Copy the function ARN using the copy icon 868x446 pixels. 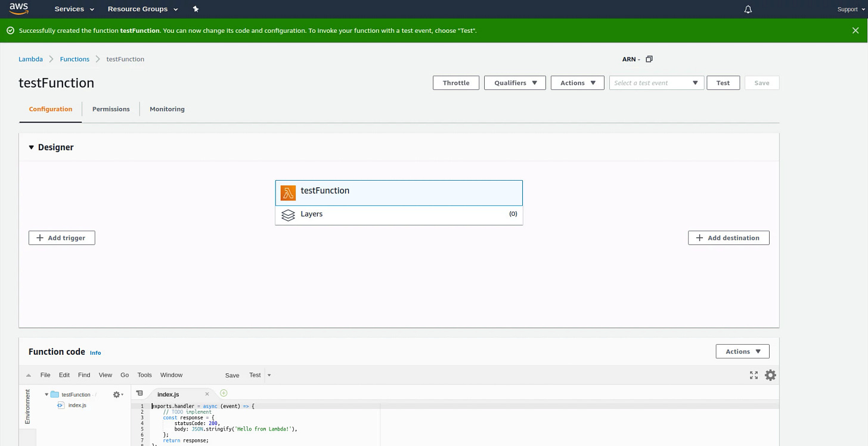tap(649, 59)
